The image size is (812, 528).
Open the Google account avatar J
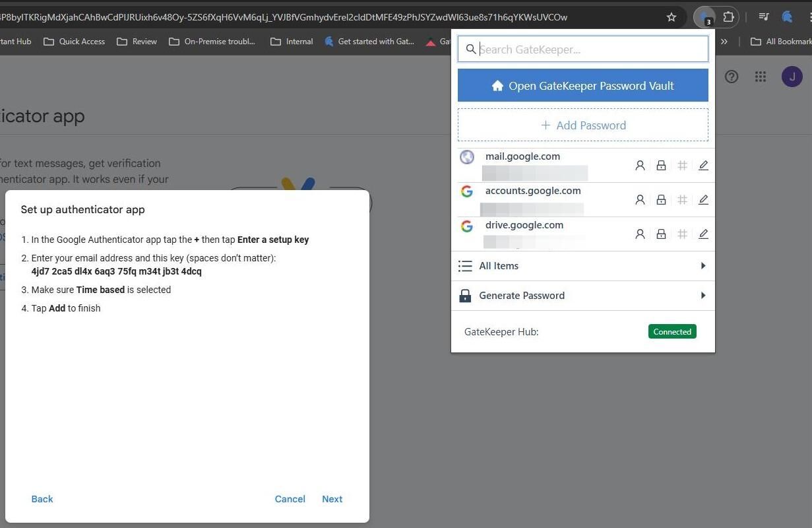[792, 77]
